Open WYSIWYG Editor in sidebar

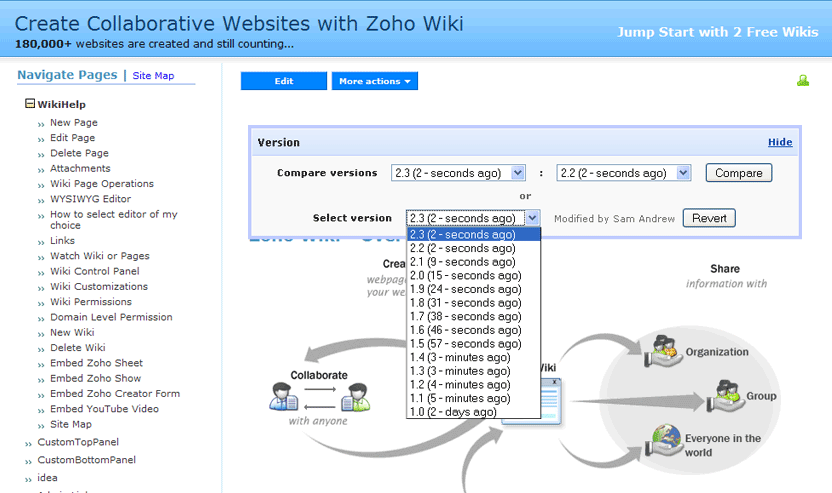click(90, 200)
